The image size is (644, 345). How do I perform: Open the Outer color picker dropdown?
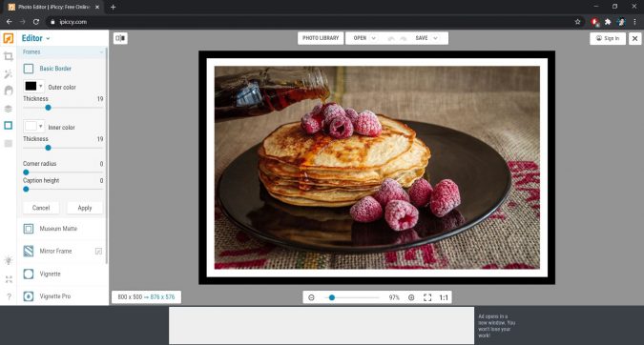click(41, 86)
